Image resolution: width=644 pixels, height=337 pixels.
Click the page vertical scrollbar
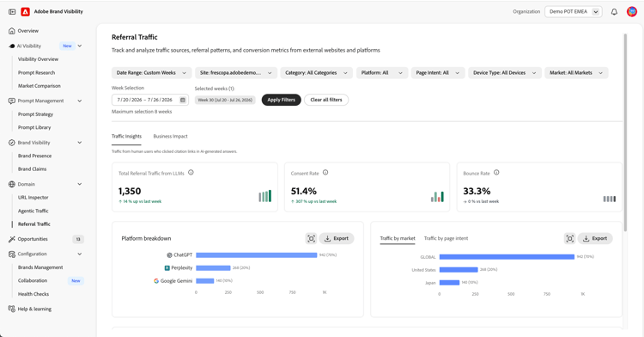[625, 132]
